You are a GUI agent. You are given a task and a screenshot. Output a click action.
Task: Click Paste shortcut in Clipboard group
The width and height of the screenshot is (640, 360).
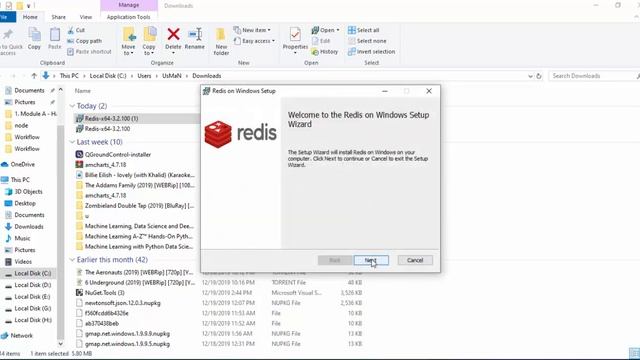[x=89, y=51]
